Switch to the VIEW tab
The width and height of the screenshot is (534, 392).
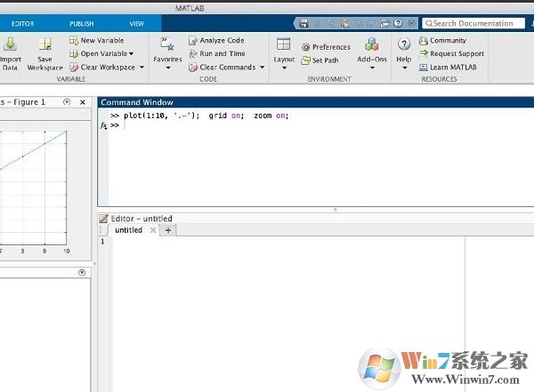pos(136,23)
